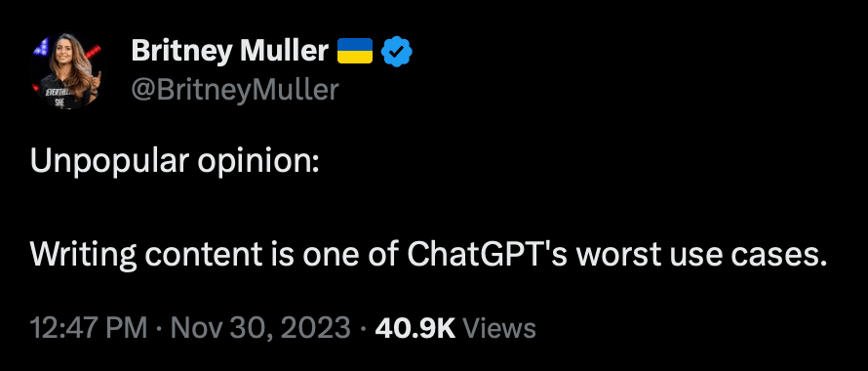Click the word worst in the tweet
Viewport: 868px width, 371px height.
coord(641,256)
